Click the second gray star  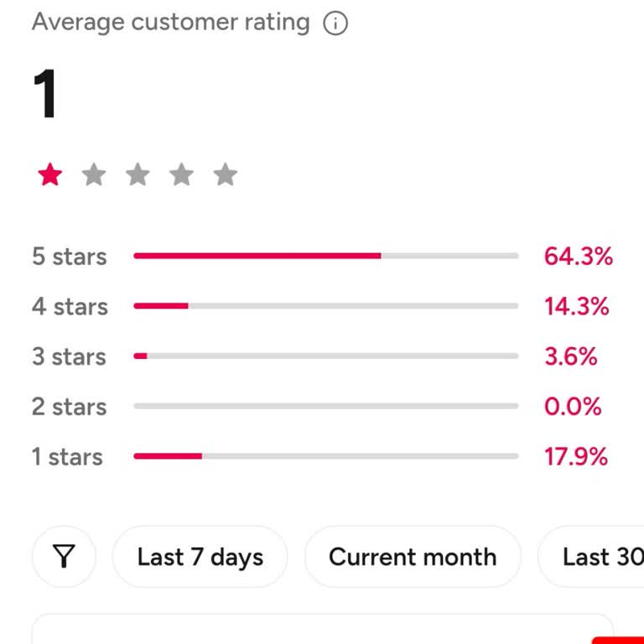94,175
